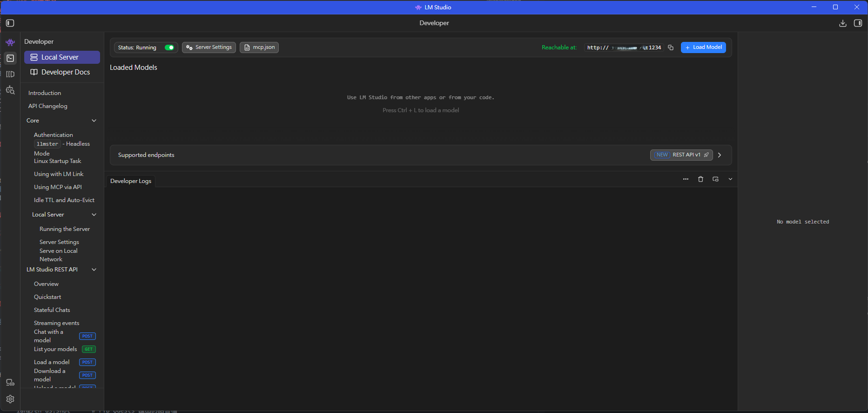The height and width of the screenshot is (413, 868).
Task: Select the Developer Docs tab
Action: coord(62,72)
